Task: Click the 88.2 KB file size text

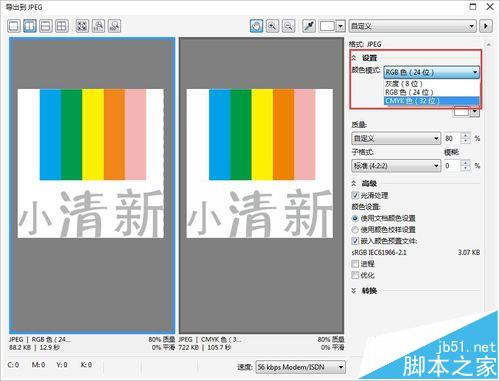Action: point(20,347)
